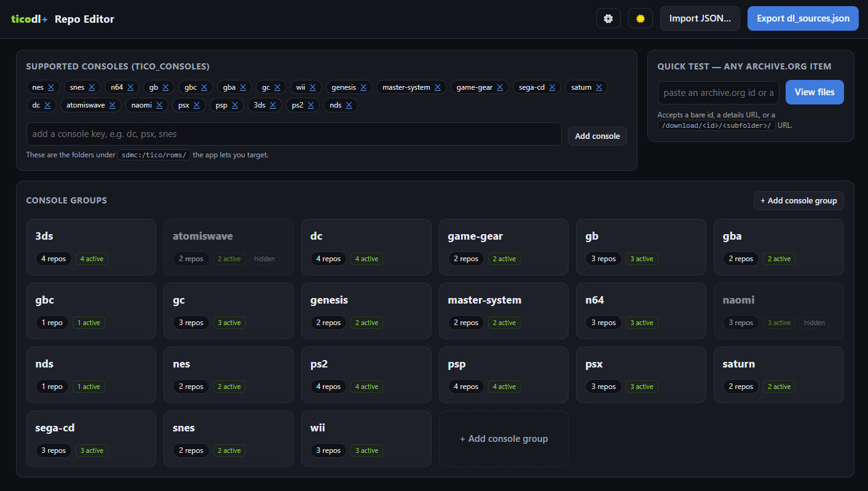Open the wii console group card

pos(366,439)
